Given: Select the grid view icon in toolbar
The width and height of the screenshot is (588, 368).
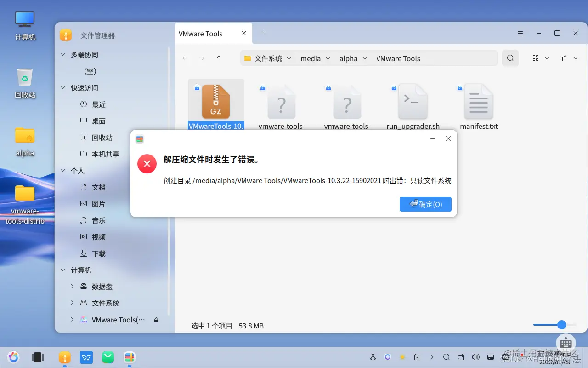Looking at the screenshot, I should [535, 58].
